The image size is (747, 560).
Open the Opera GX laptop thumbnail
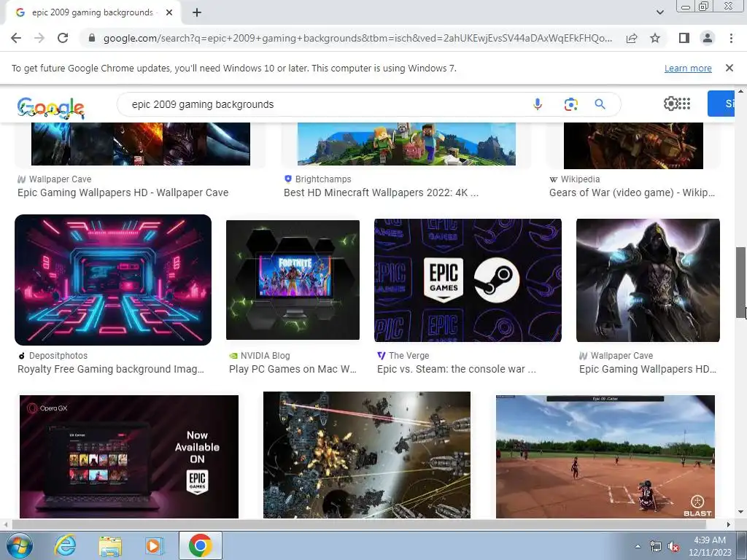[129, 456]
